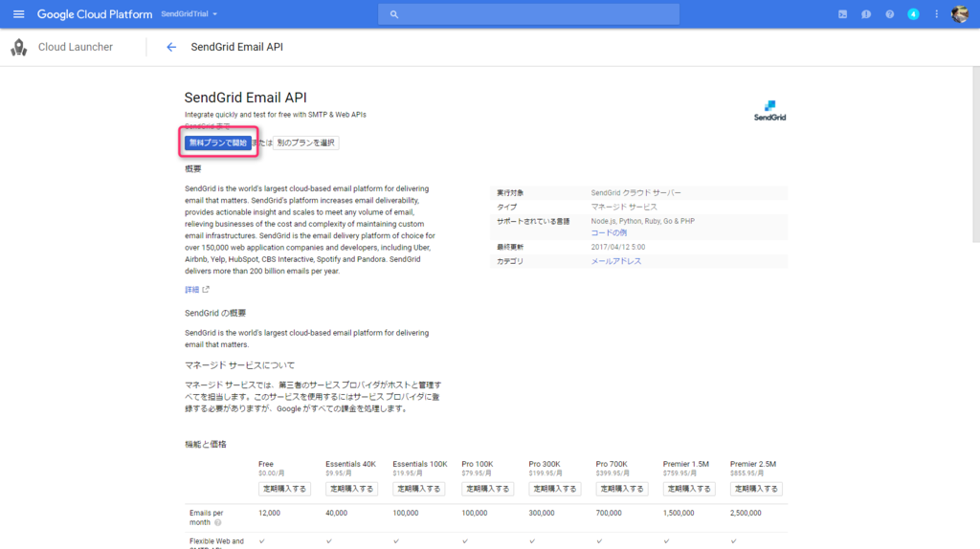Go back with the left arrow
Screen dimensions: 980x549
171,47
